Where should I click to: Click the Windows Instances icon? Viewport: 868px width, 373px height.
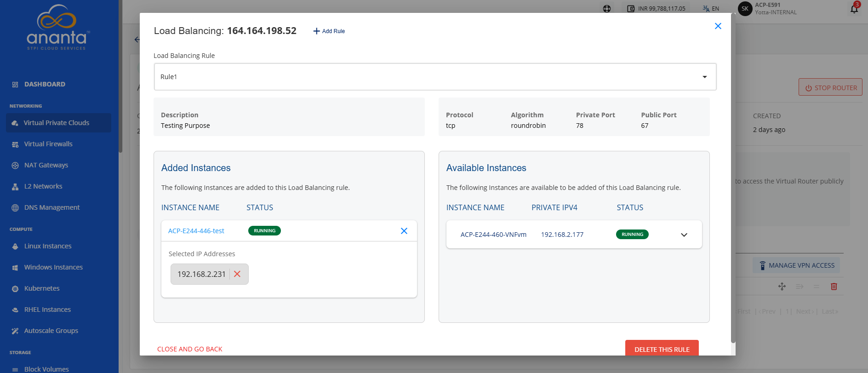pyautogui.click(x=15, y=268)
